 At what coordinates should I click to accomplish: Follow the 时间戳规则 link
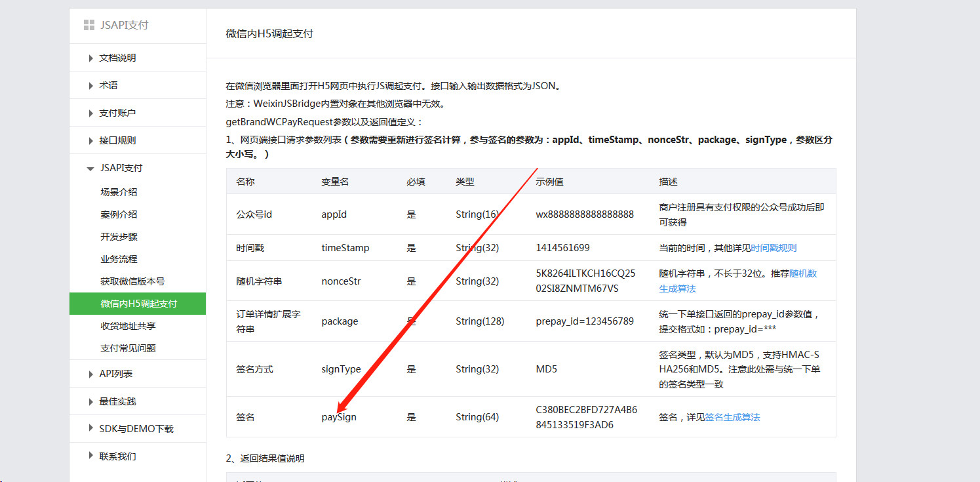[774, 248]
